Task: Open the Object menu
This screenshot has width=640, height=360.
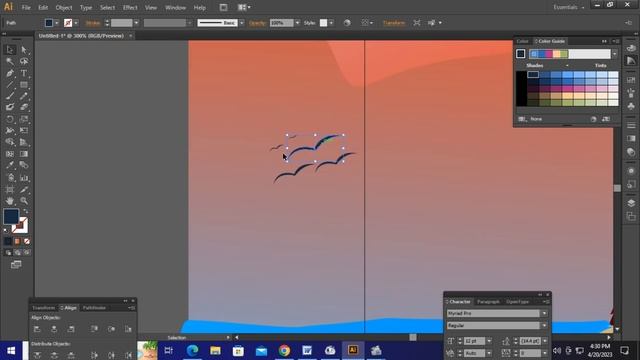Action: click(64, 7)
